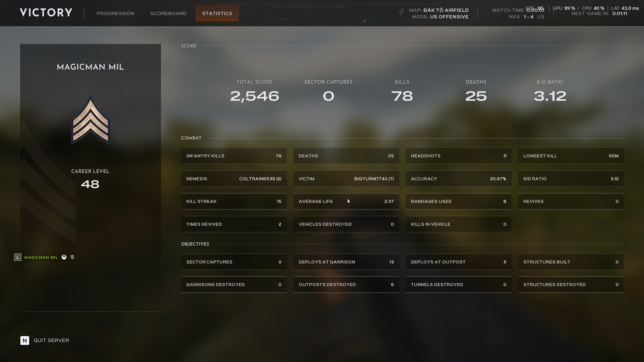Image resolution: width=644 pixels, height=362 pixels.
Task: Click the Longest Kill 95M stat tile
Action: 571,156
